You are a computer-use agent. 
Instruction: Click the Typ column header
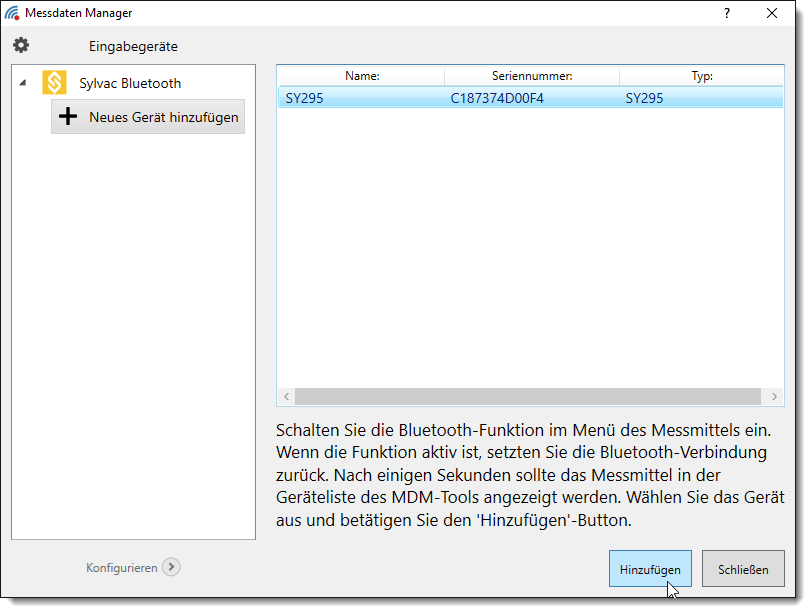[702, 76]
